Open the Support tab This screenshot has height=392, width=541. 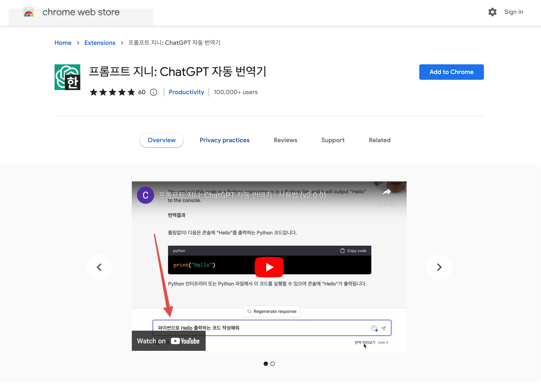pyautogui.click(x=333, y=140)
